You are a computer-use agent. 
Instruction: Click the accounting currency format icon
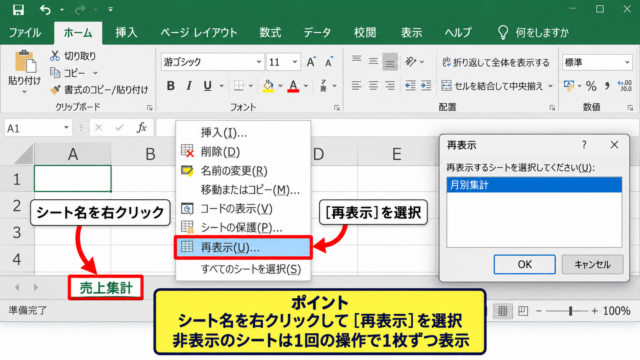click(x=569, y=86)
